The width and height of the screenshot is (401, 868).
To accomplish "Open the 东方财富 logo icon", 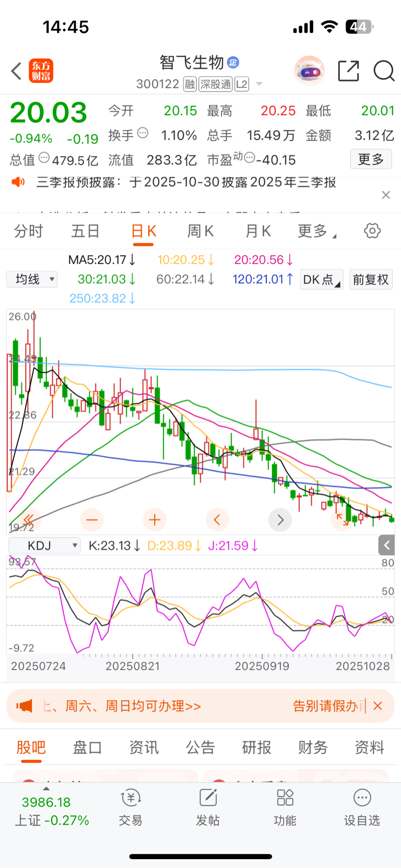I will [41, 71].
